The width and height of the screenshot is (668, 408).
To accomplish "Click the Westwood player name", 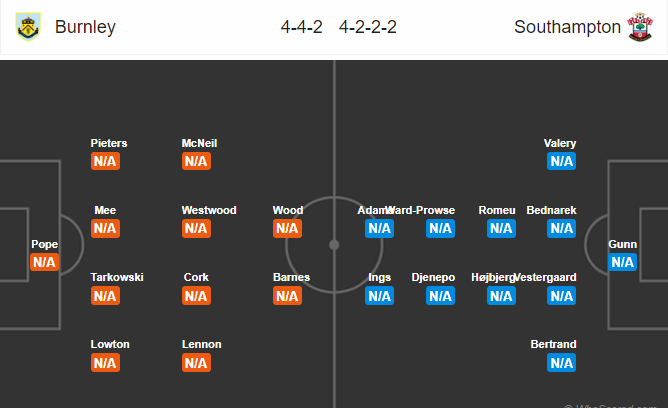I will click(209, 210).
